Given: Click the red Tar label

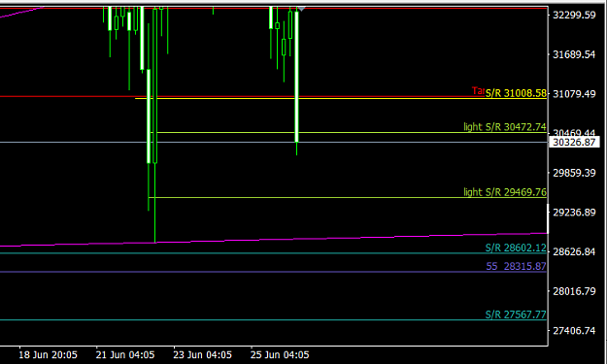Looking at the screenshot, I should coord(478,91).
